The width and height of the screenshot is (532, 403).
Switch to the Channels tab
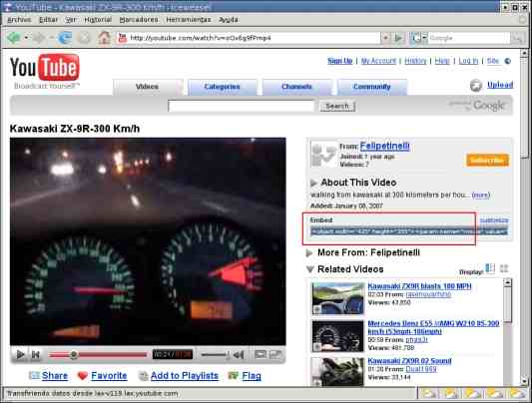click(296, 87)
